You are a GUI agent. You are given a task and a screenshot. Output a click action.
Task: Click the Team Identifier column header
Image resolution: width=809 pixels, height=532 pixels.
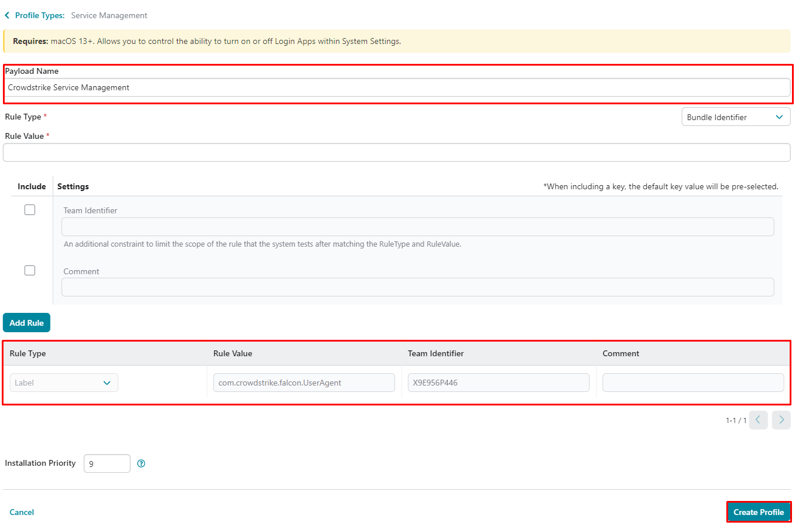point(436,353)
